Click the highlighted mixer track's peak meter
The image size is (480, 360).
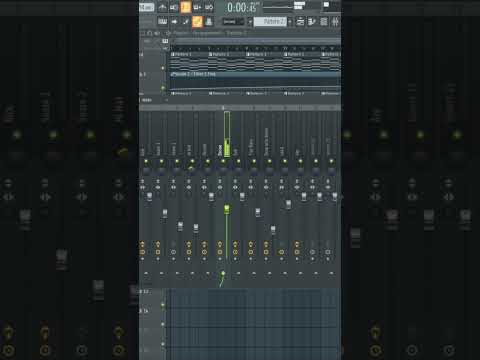[x=227, y=135]
